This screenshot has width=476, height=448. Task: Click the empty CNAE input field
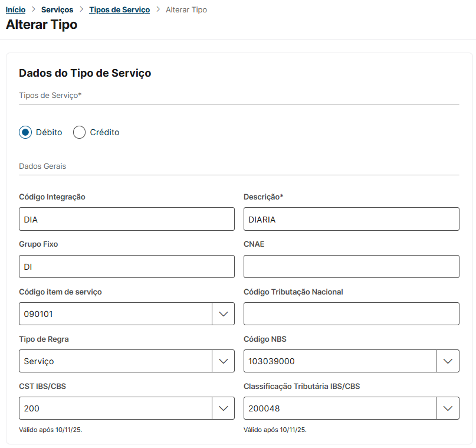point(351,267)
